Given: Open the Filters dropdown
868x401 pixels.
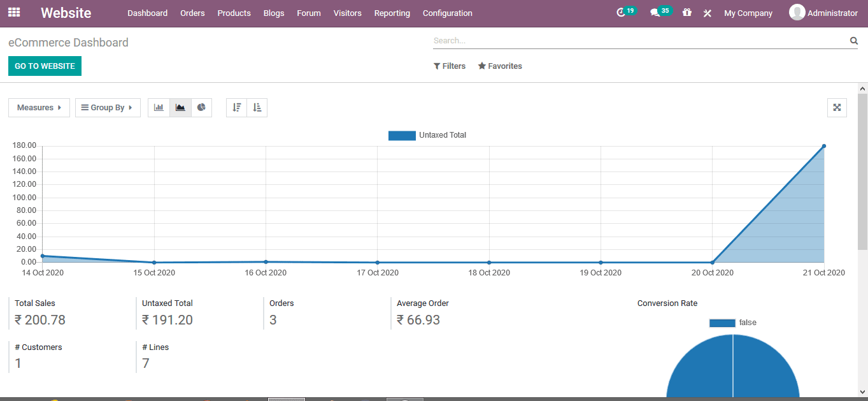Looking at the screenshot, I should [x=450, y=66].
